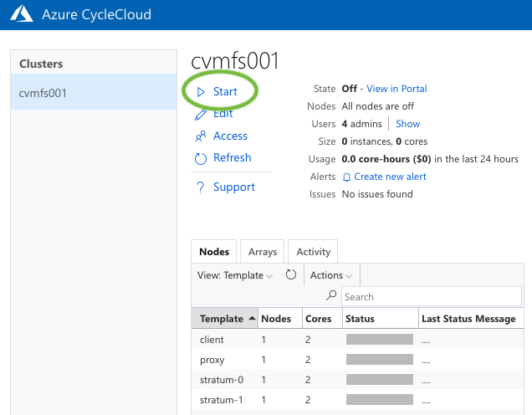Click the Search input field
Viewport: 532px width, 415px height.
coord(432,296)
